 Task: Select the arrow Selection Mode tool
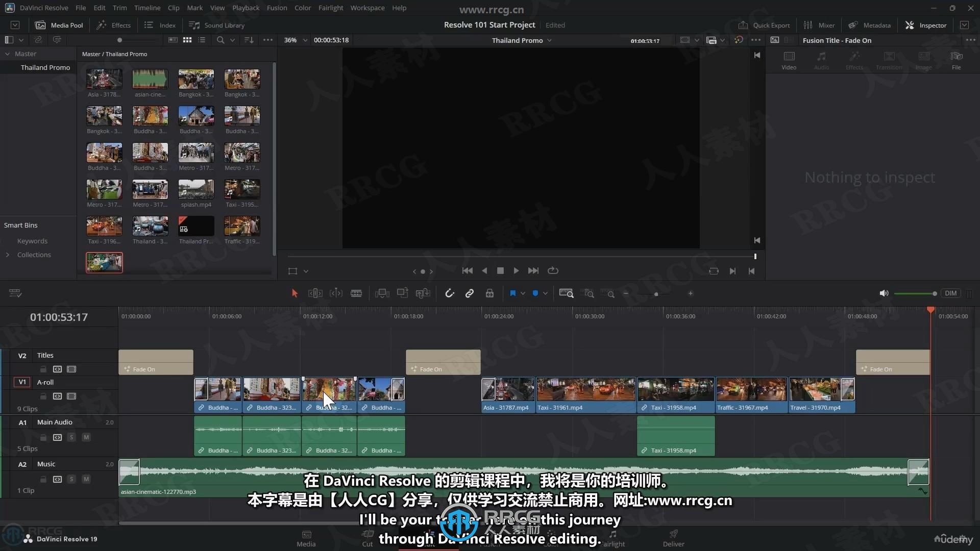tap(295, 293)
